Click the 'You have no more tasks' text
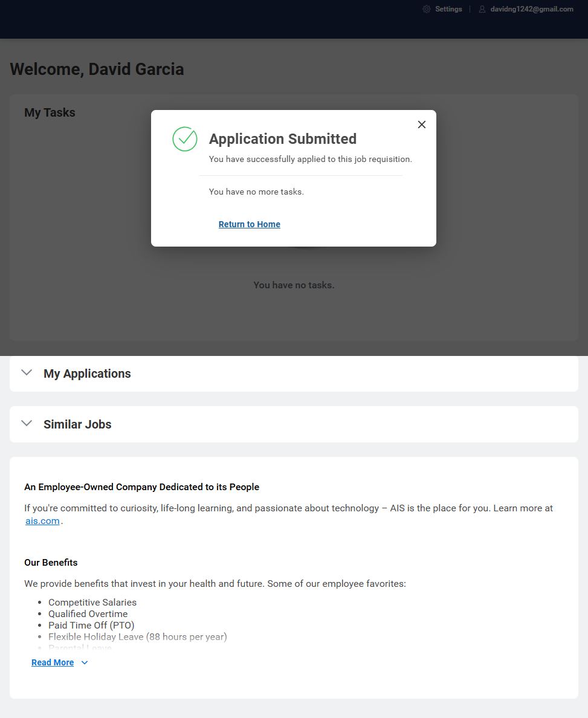The image size is (588, 718). (x=256, y=192)
